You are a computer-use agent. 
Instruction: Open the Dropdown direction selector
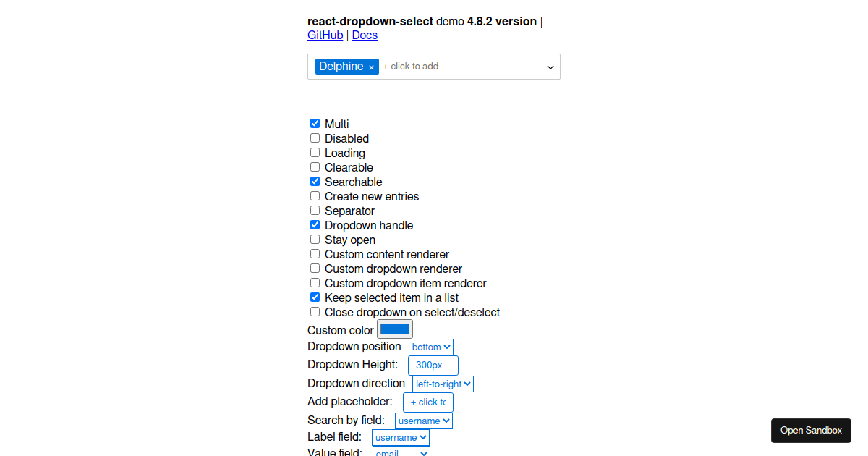442,384
